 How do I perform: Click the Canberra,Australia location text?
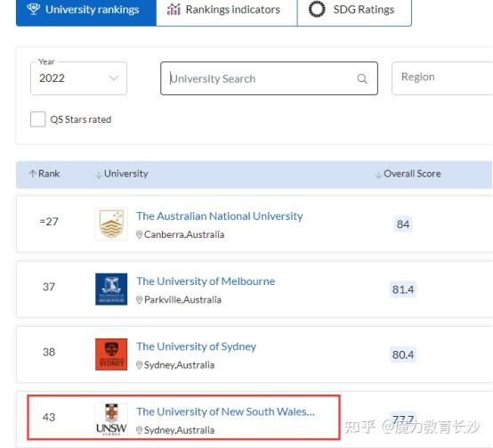pos(184,235)
